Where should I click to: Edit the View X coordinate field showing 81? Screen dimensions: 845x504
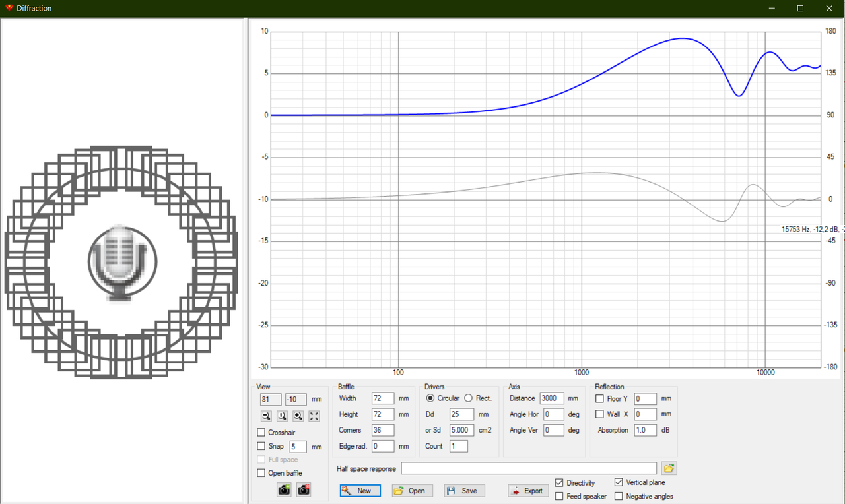click(x=271, y=400)
